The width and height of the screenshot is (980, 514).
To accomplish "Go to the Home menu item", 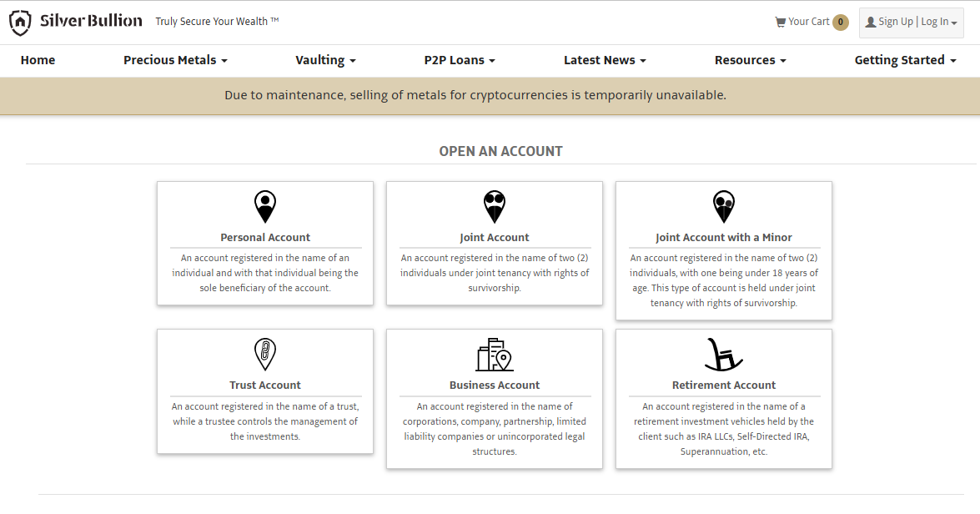I will [38, 60].
